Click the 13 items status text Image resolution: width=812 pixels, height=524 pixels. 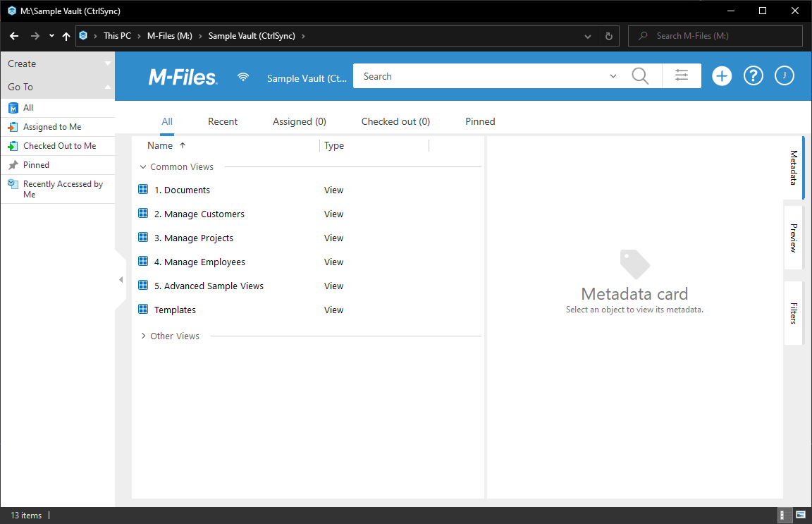click(26, 516)
